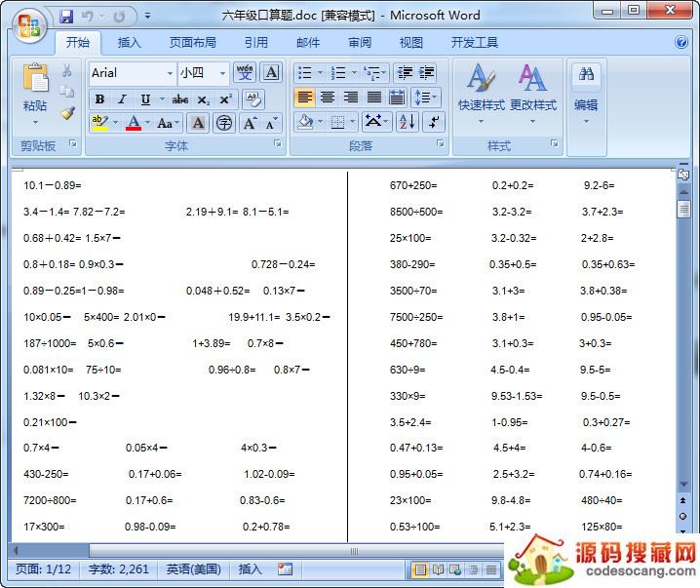Viewport: 700px width, 588px height.
Task: Toggle strikethrough text formatting
Action: coord(180,99)
